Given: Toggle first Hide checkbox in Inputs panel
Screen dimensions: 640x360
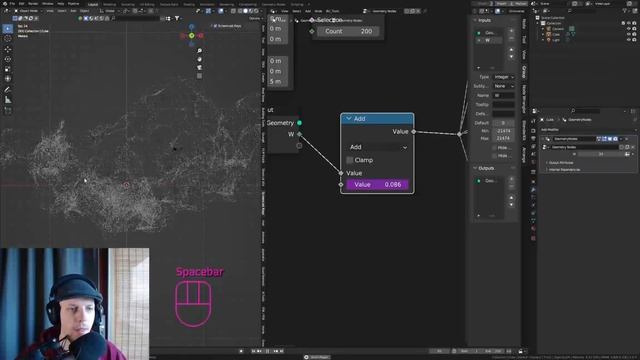Looking at the screenshot, I should coord(494,148).
